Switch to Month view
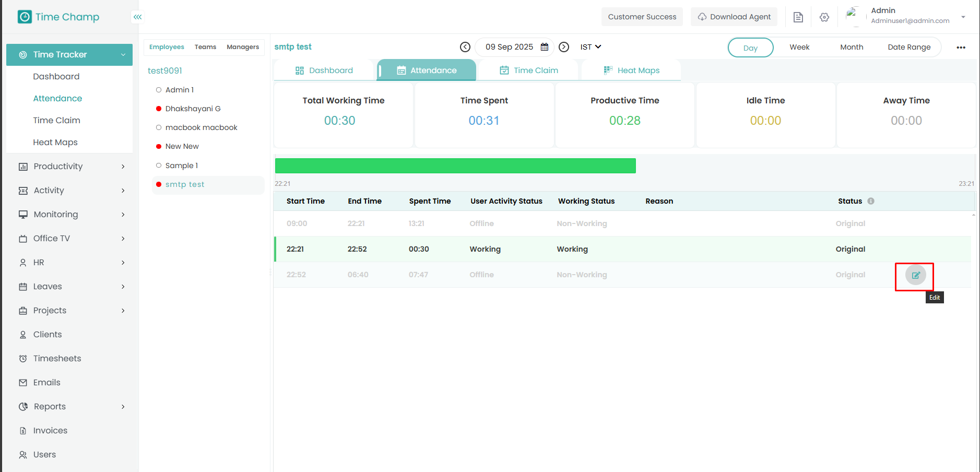The image size is (980, 472). coord(852,47)
